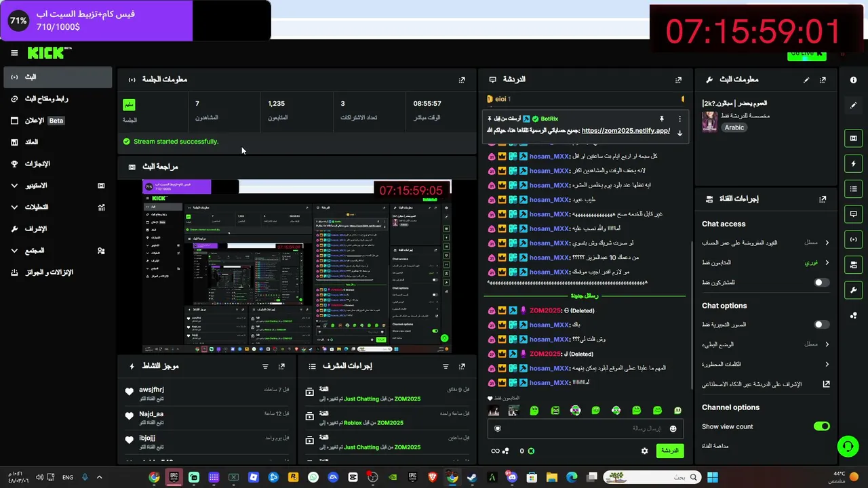Edit stream info with the pencil icon

[x=806, y=79]
